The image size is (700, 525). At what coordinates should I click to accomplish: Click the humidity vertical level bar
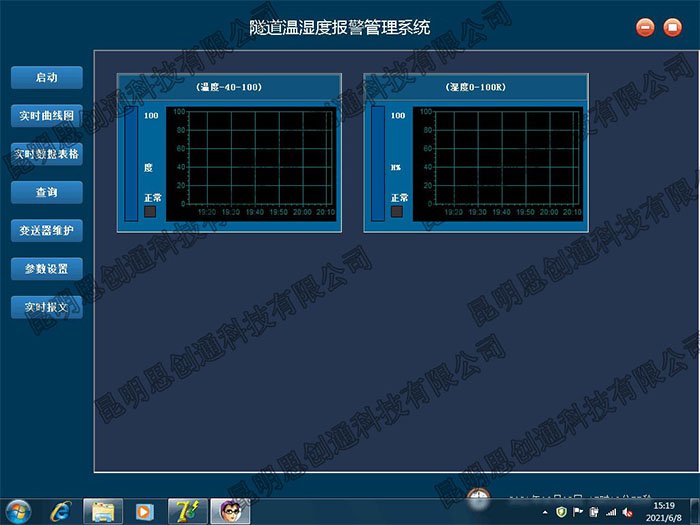point(377,163)
